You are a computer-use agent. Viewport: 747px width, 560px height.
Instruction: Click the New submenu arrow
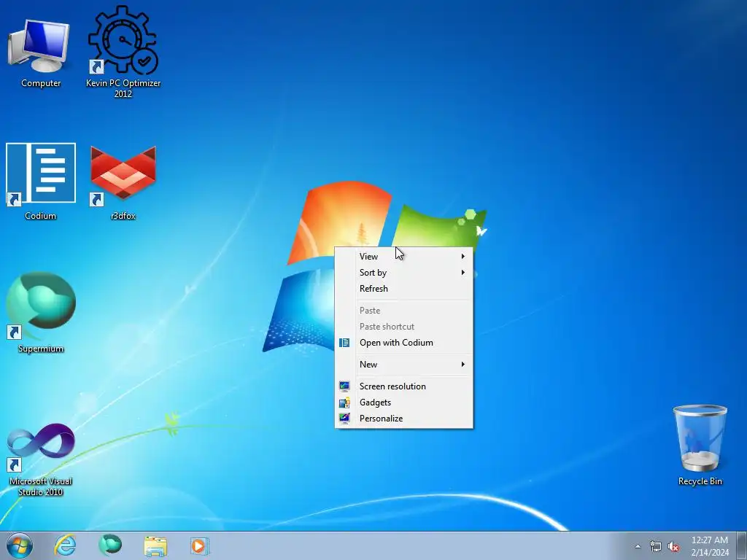coord(462,365)
